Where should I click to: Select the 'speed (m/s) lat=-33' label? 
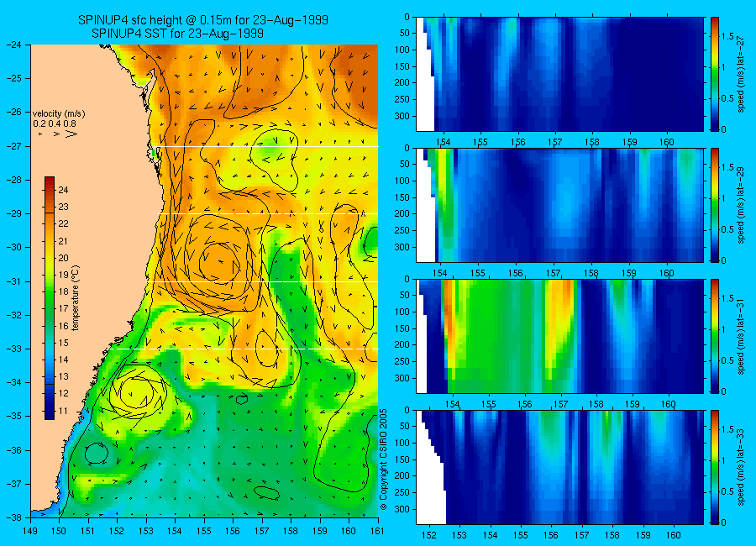click(x=741, y=467)
